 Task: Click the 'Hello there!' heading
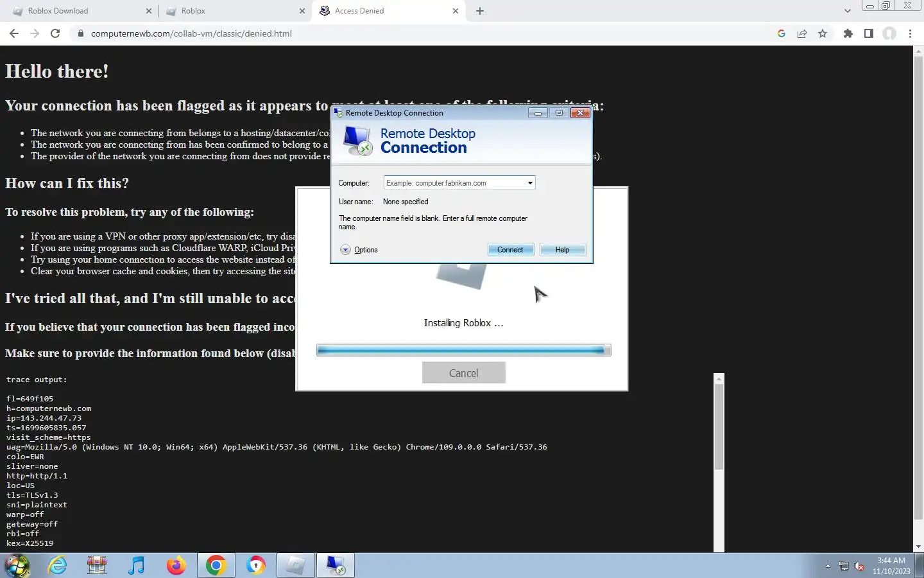[57, 71]
